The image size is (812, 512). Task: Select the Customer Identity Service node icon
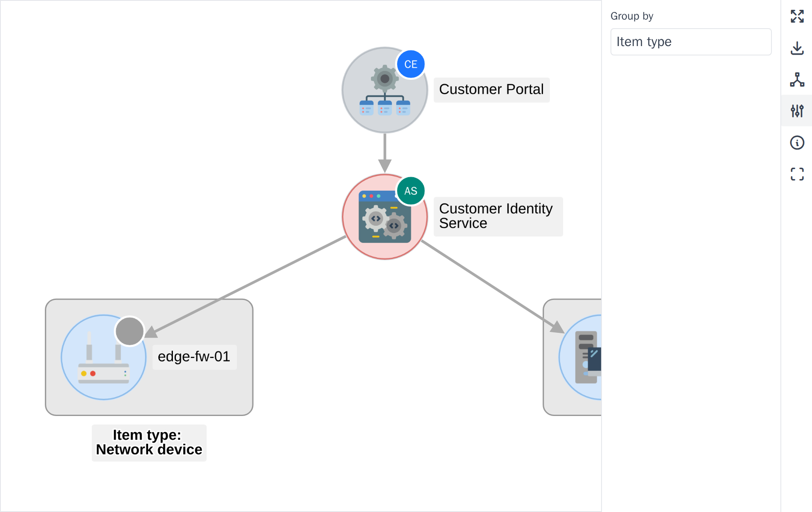coord(385,217)
